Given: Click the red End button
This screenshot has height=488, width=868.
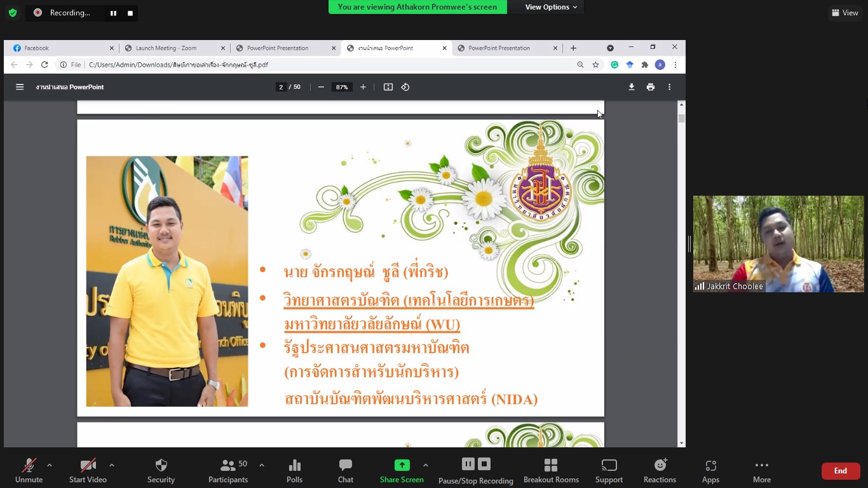Looking at the screenshot, I should click(x=840, y=471).
